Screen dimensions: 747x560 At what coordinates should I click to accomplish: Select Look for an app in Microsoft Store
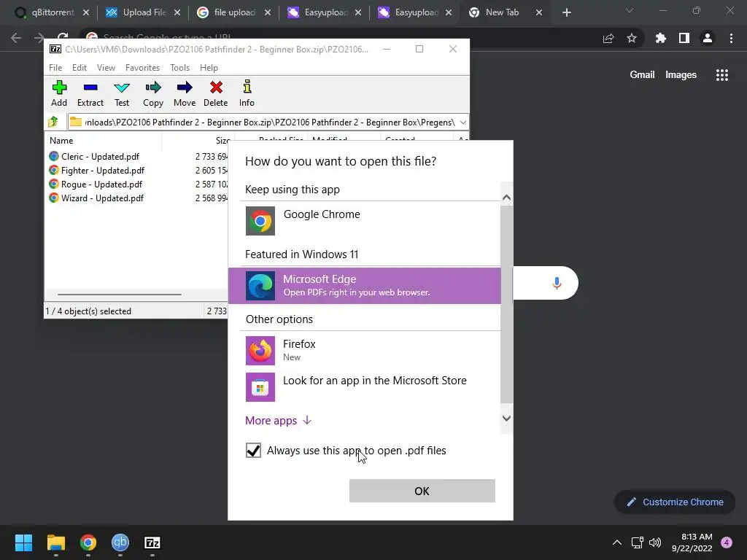point(365,386)
